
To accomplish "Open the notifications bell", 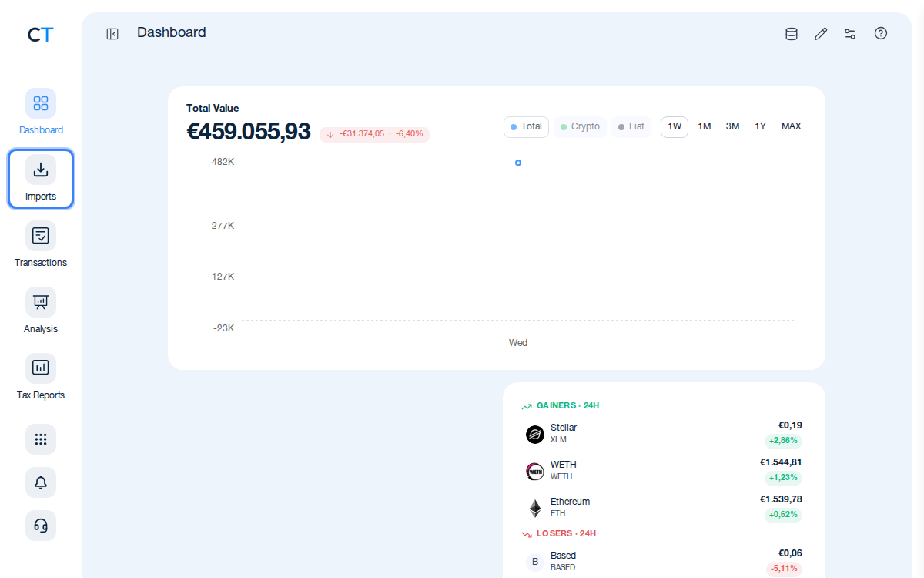I will tap(41, 482).
